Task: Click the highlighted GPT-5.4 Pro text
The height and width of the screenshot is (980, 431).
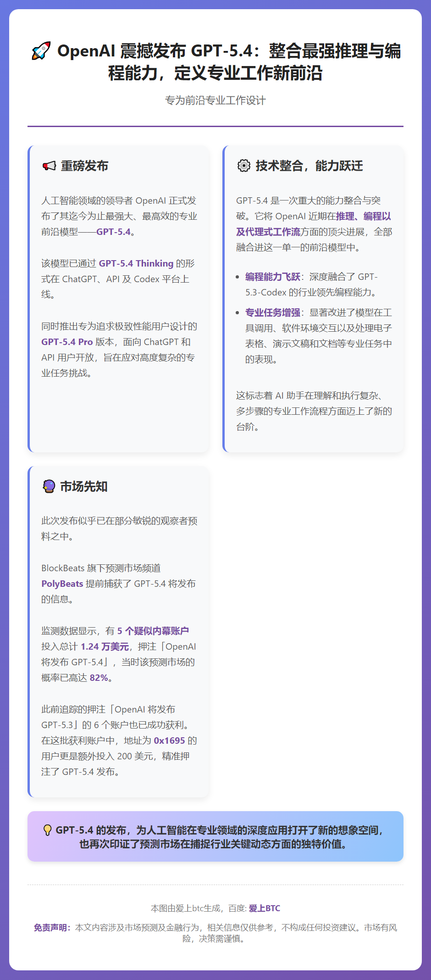Action: tap(67, 342)
